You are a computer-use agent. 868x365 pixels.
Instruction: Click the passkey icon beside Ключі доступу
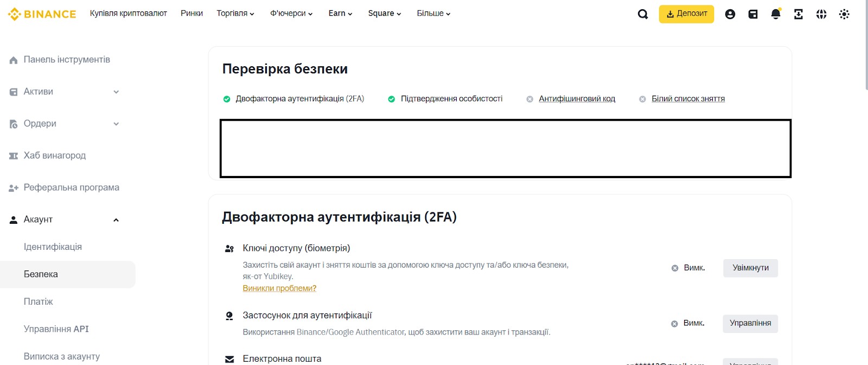click(229, 249)
